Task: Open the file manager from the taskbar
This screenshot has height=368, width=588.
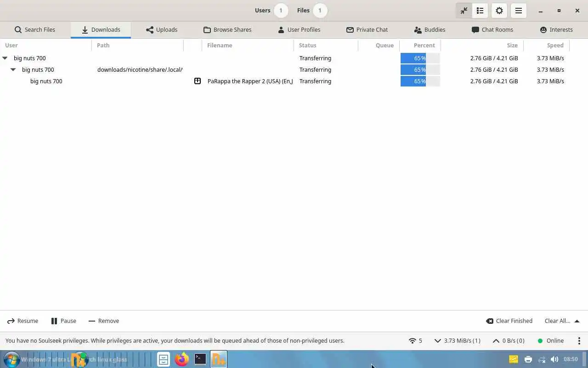Action: (164, 359)
